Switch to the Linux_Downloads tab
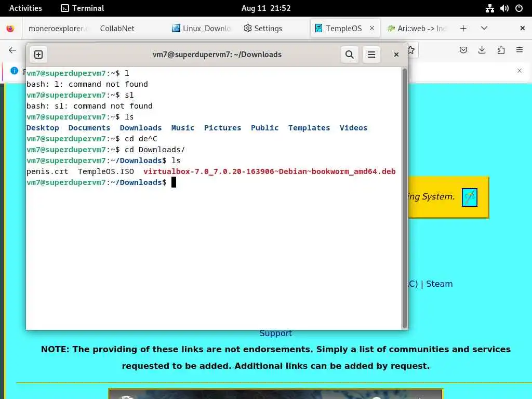 point(202,29)
